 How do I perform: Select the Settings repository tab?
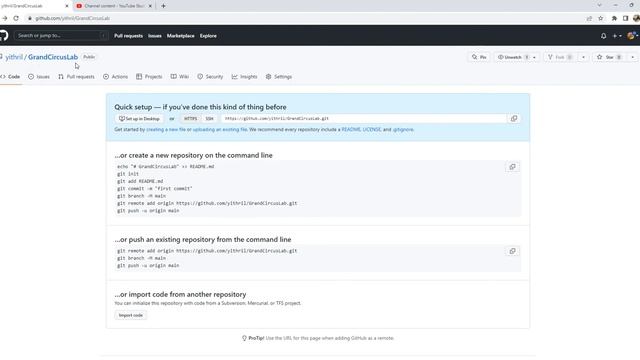pyautogui.click(x=279, y=77)
